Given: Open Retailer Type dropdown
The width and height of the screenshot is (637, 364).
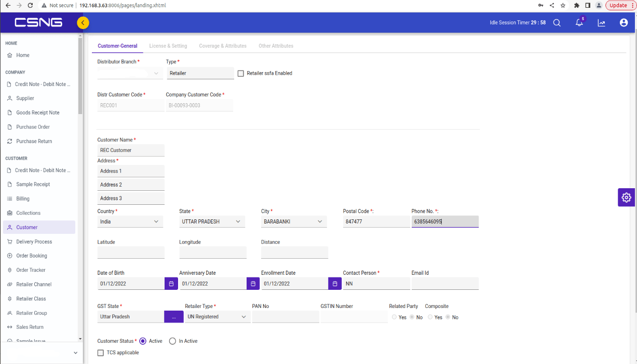Looking at the screenshot, I should pos(218,317).
